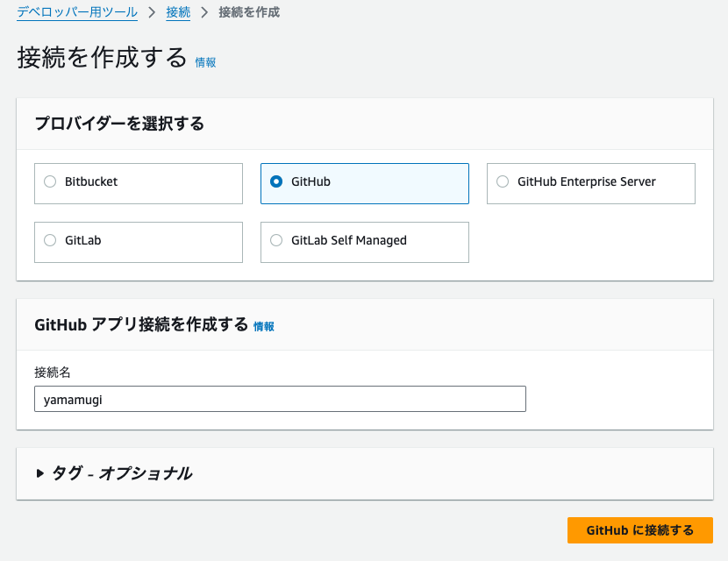Select the Bitbucket radio button
The height and width of the screenshot is (561, 728).
point(50,181)
